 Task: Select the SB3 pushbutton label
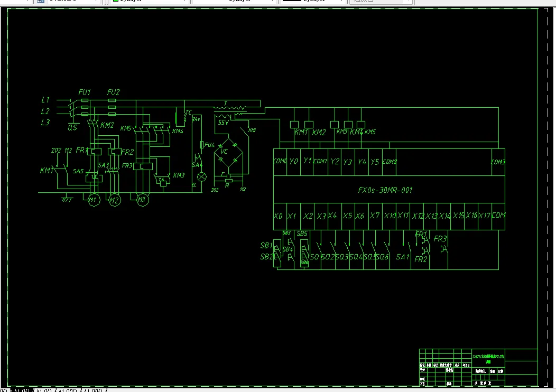click(x=286, y=233)
